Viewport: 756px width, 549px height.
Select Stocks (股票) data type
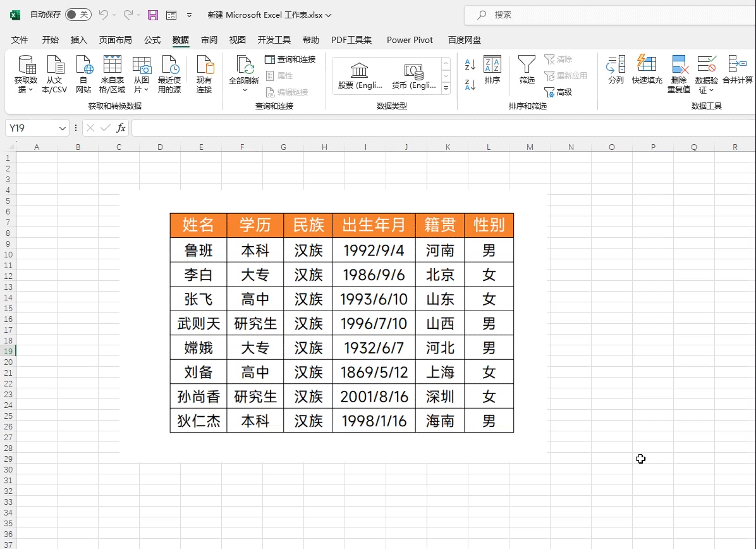[x=360, y=76]
